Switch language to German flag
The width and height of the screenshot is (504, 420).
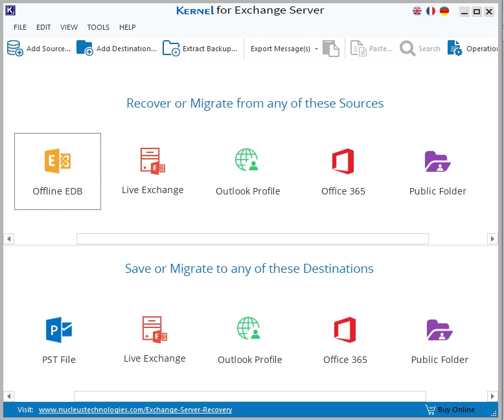(444, 11)
